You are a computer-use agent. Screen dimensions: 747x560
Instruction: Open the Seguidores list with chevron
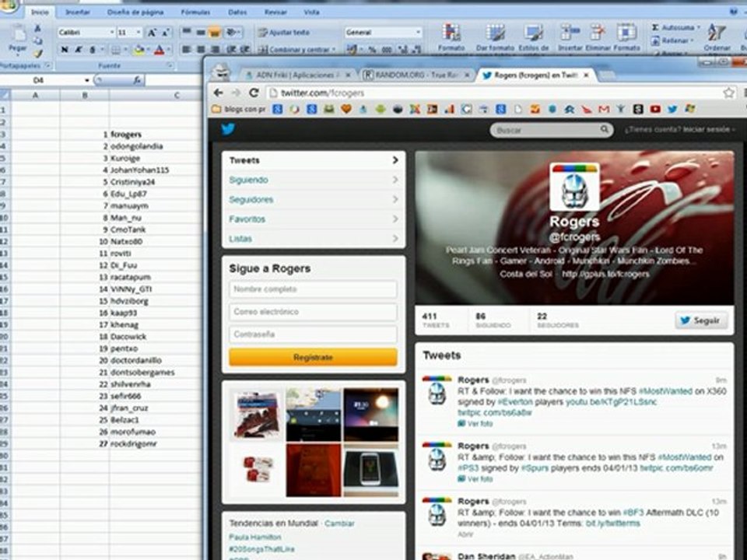pyautogui.click(x=314, y=200)
